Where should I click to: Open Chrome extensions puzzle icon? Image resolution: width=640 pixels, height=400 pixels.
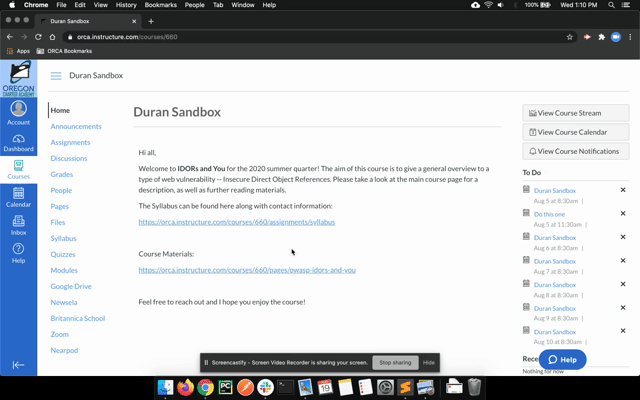click(601, 37)
